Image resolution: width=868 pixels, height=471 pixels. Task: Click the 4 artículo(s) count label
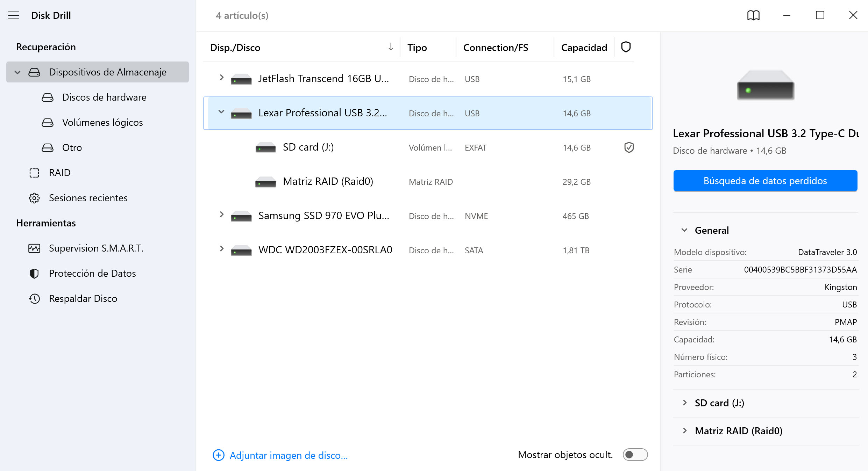[242, 15]
